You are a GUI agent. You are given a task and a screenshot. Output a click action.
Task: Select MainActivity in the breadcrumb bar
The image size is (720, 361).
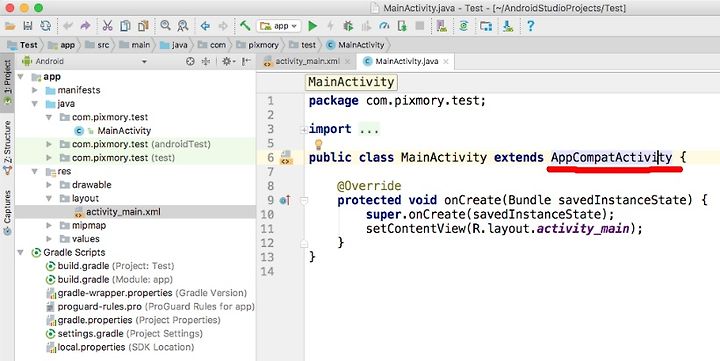coord(355,45)
